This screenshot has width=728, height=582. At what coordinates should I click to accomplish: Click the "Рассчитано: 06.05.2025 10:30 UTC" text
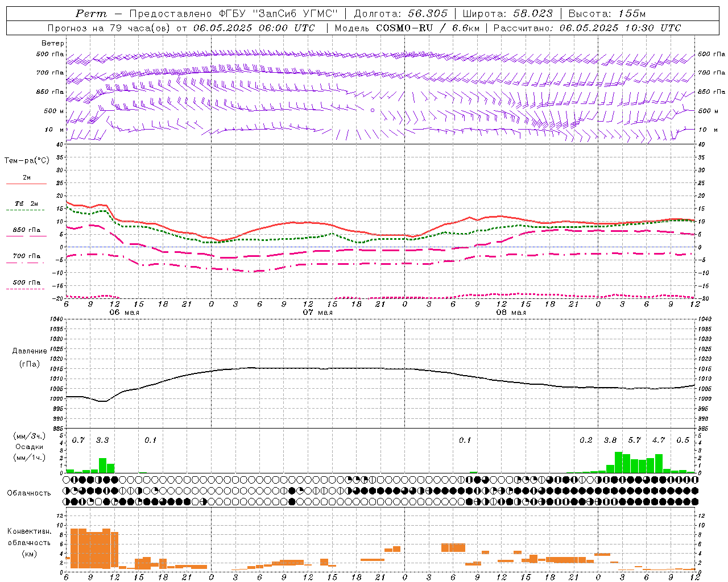587,28
